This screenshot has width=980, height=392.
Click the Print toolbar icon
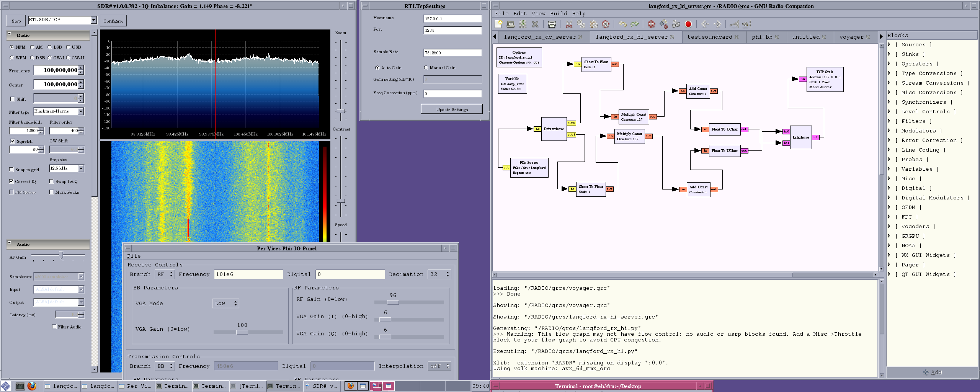(x=552, y=24)
